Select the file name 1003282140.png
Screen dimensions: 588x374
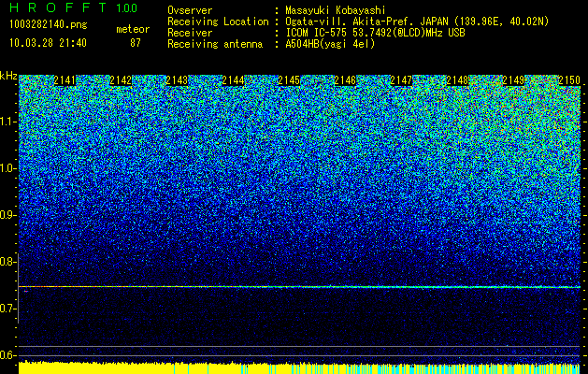coord(49,25)
